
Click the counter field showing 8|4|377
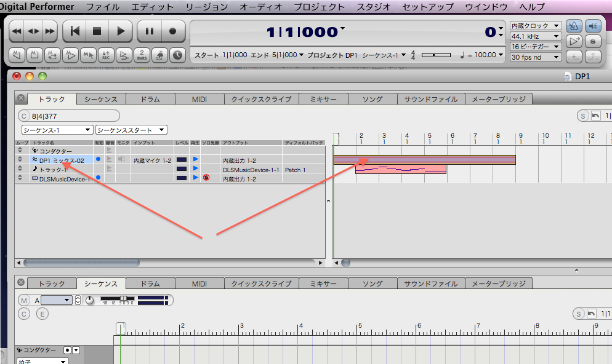(69, 116)
